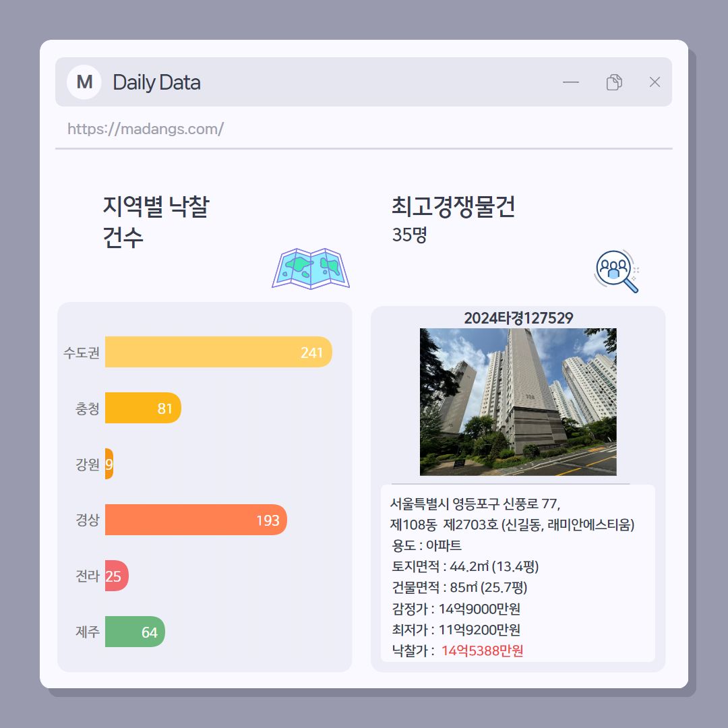Click the 제108동 제2703호 unit line
The width and height of the screenshot is (728, 728).
click(x=512, y=524)
